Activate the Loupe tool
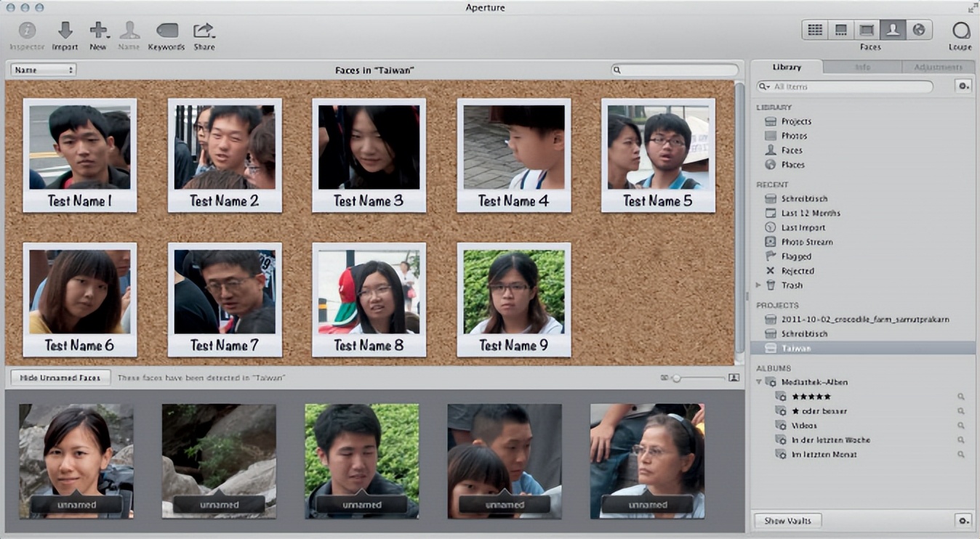The width and height of the screenshot is (980, 539). click(x=960, y=31)
